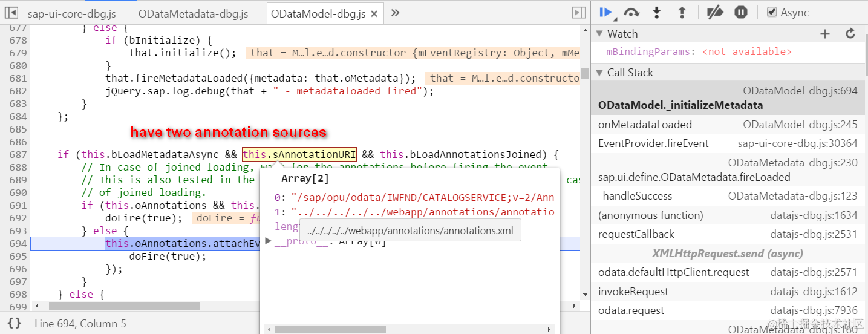Deactivate breakpoints
This screenshot has height=334, width=868.
pyautogui.click(x=716, y=12)
